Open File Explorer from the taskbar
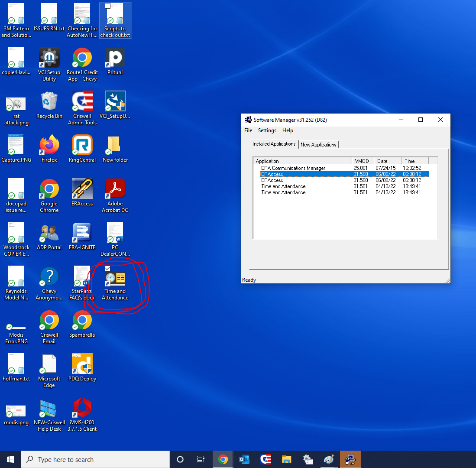This screenshot has width=476, height=468. [286, 459]
